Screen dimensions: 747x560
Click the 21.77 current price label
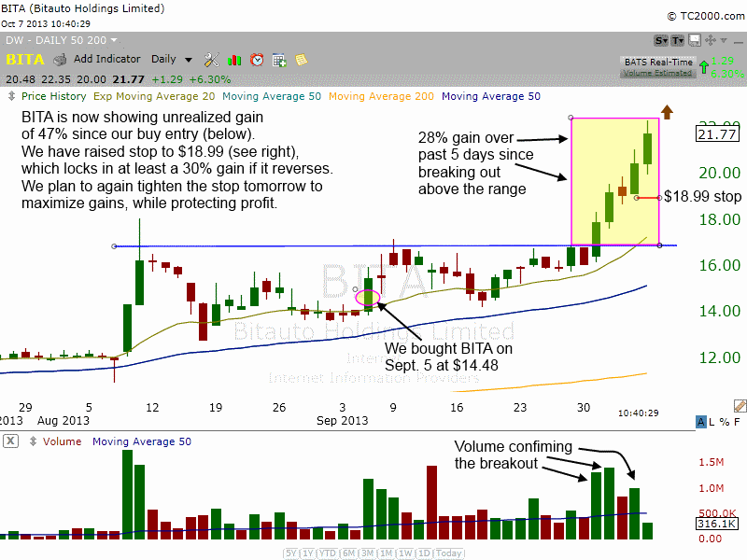[x=717, y=134]
